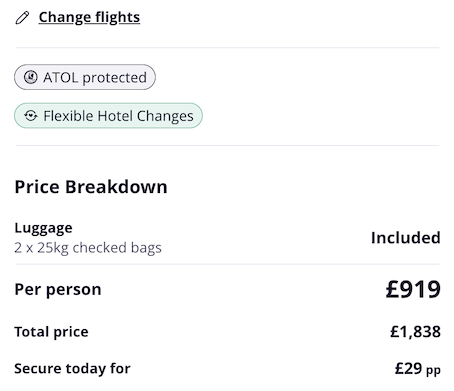Click the Luggage label
This screenshot has height=391, width=454.
pyautogui.click(x=43, y=228)
